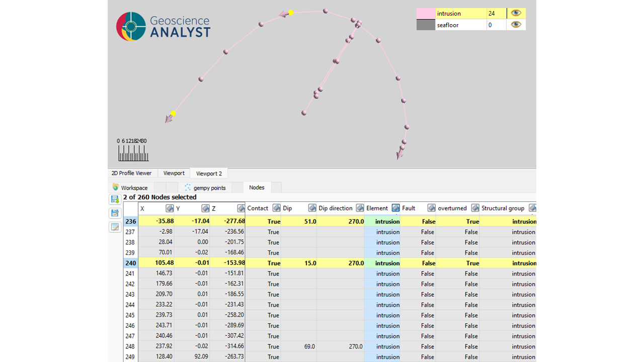The image size is (644, 362).
Task: Click the Z cell with value -314.66
Action: tap(227, 346)
